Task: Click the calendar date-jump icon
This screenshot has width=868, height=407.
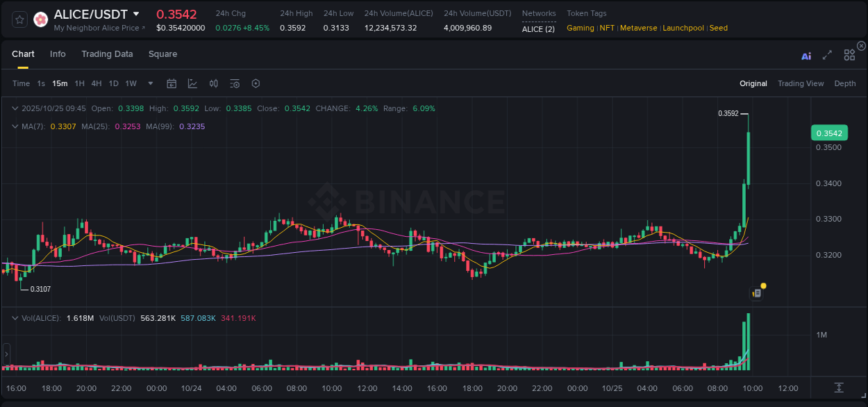Action: [x=172, y=83]
